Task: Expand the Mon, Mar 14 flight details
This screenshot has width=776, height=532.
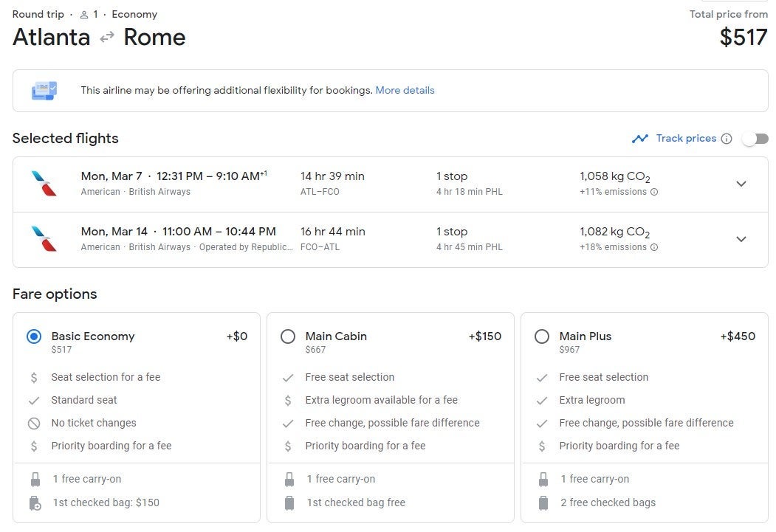Action: pos(741,239)
